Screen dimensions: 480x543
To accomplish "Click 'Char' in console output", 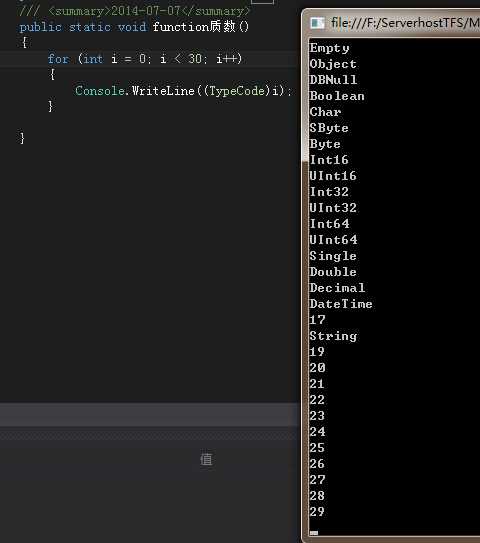I will 325,112.
